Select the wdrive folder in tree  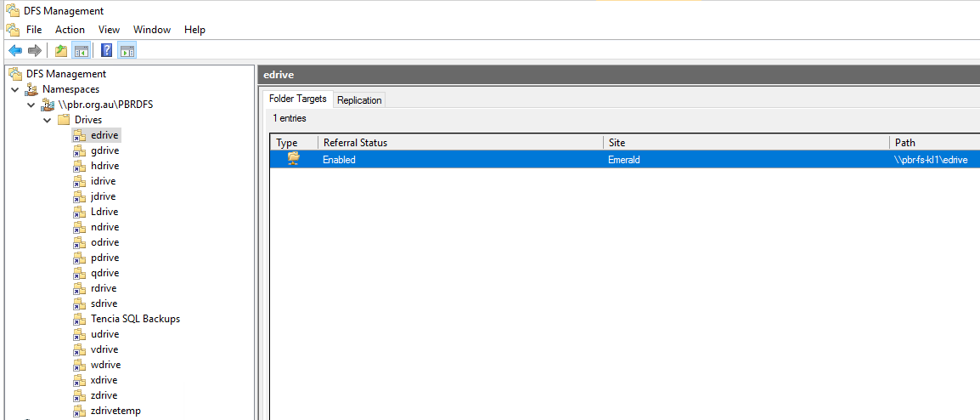105,365
